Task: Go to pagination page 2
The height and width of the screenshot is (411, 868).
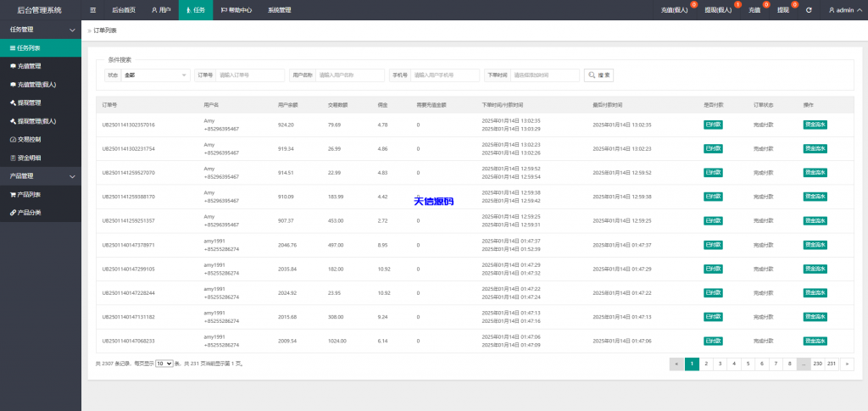Action: point(706,364)
